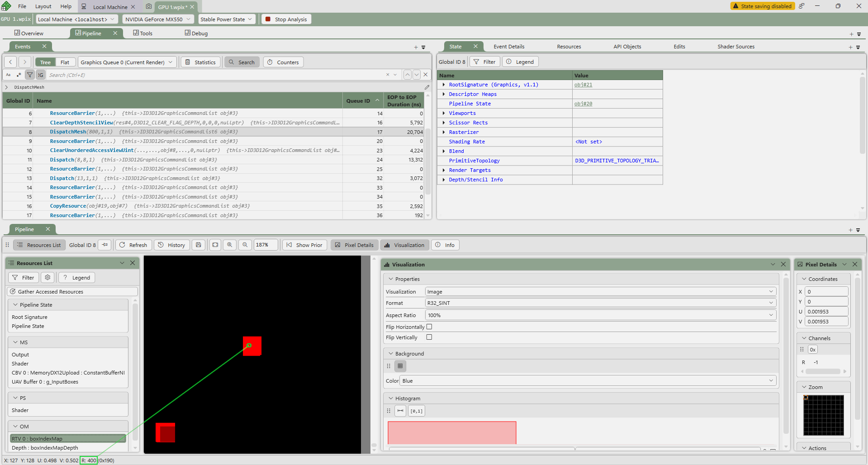
Task: Switch to the Event Details tab
Action: pyautogui.click(x=509, y=47)
